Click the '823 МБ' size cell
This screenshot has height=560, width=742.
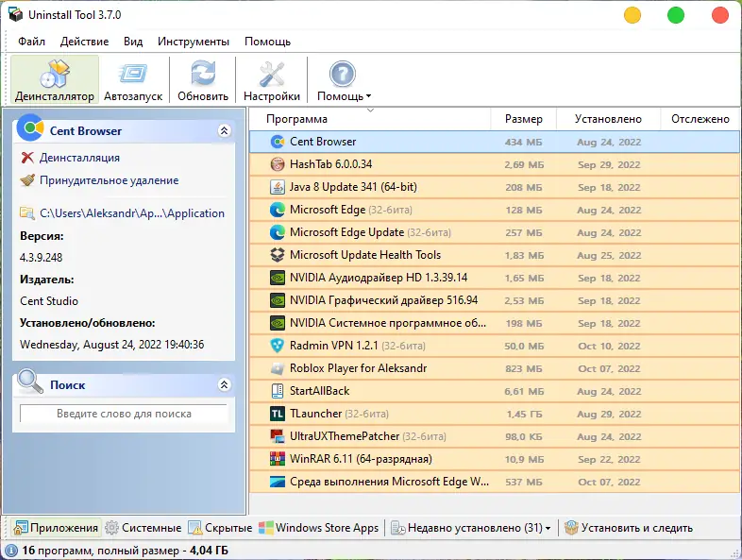[523, 368]
